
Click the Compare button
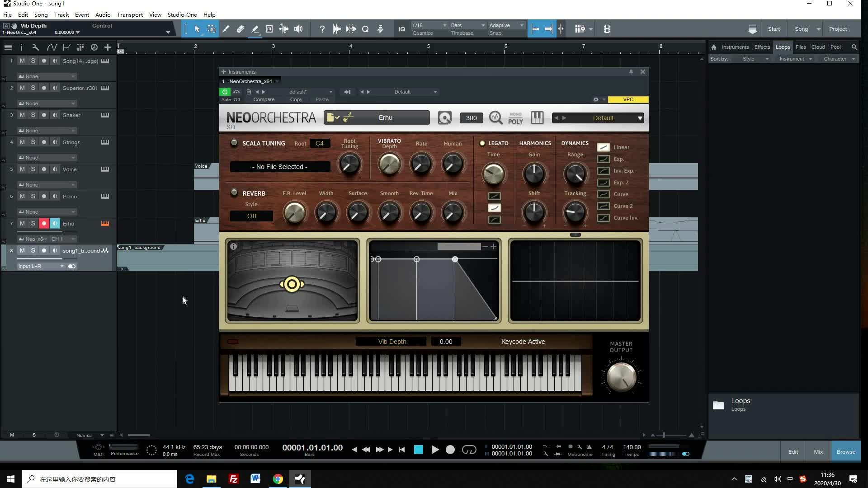pos(264,99)
